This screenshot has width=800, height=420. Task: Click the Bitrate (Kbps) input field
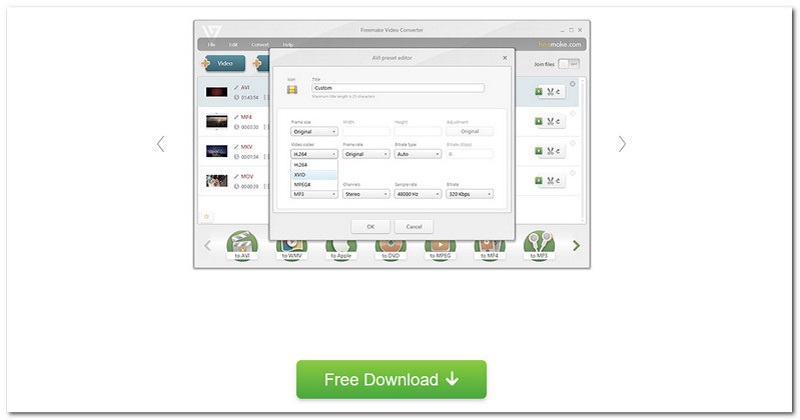coord(469,154)
